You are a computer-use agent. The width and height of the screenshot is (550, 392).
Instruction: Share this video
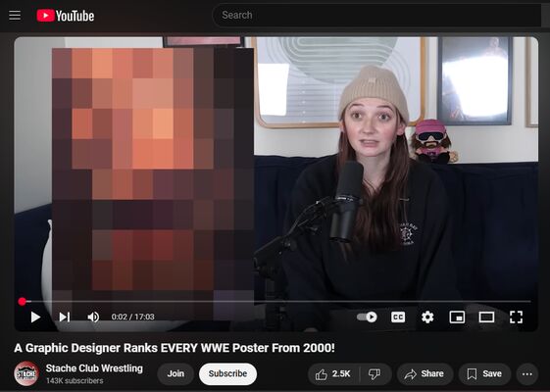pyautogui.click(x=425, y=373)
